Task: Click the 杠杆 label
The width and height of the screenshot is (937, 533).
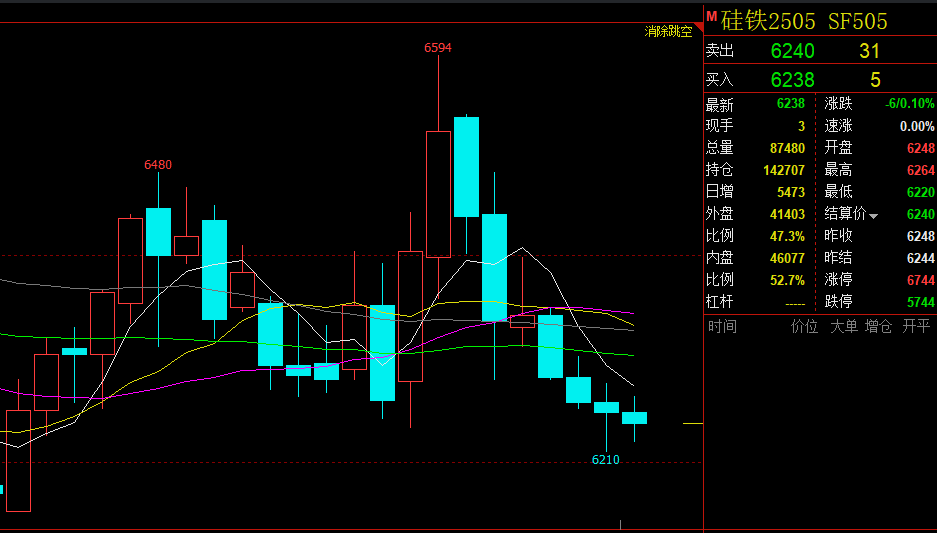Action: (x=719, y=302)
